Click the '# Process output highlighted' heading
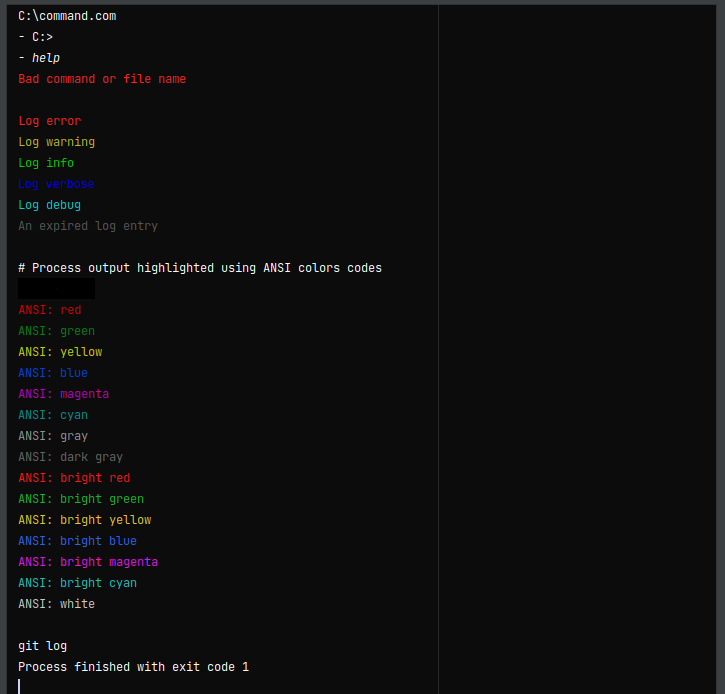The image size is (725, 694). click(200, 268)
